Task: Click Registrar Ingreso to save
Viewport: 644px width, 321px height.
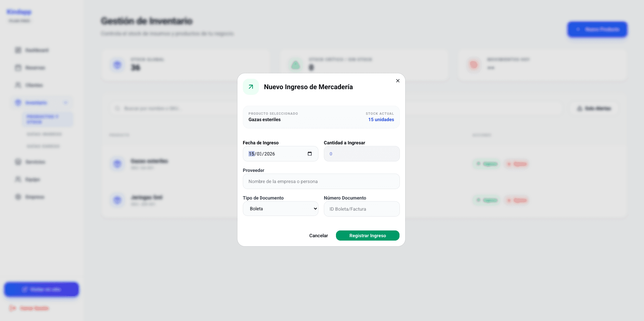Action: [367, 236]
